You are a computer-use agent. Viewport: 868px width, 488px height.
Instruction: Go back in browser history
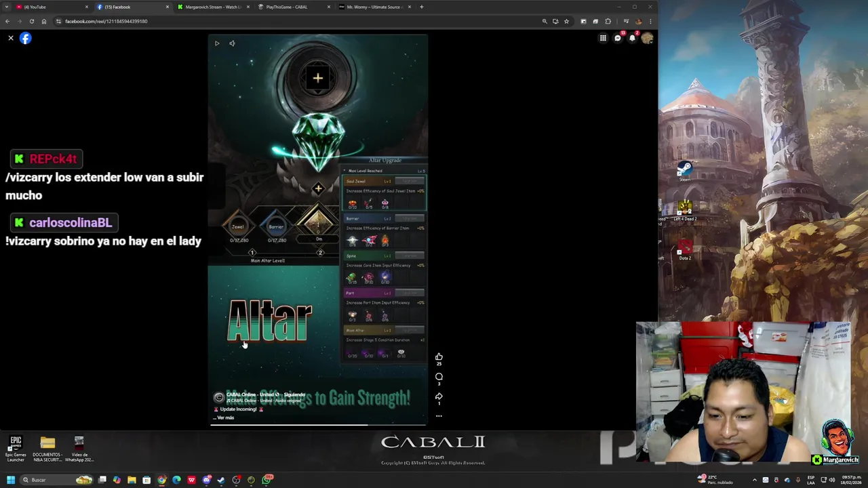point(7,21)
